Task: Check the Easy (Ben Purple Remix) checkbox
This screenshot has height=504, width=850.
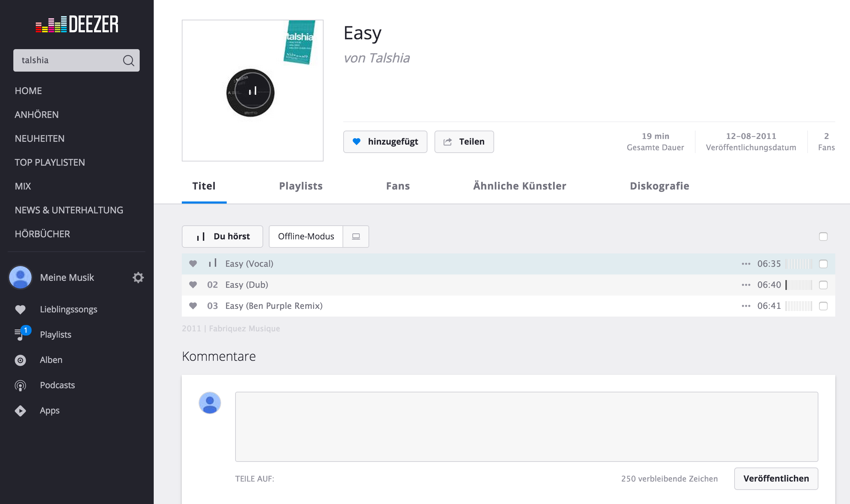Action: pos(823,306)
